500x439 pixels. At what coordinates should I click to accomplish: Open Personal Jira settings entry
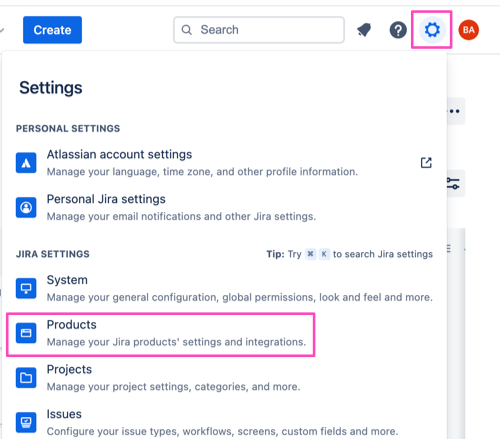(224, 207)
